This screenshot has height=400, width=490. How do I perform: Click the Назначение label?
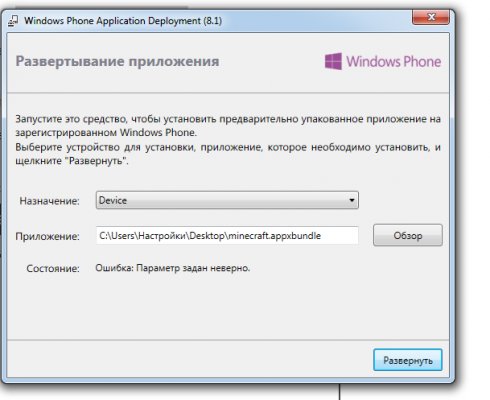click(x=49, y=201)
